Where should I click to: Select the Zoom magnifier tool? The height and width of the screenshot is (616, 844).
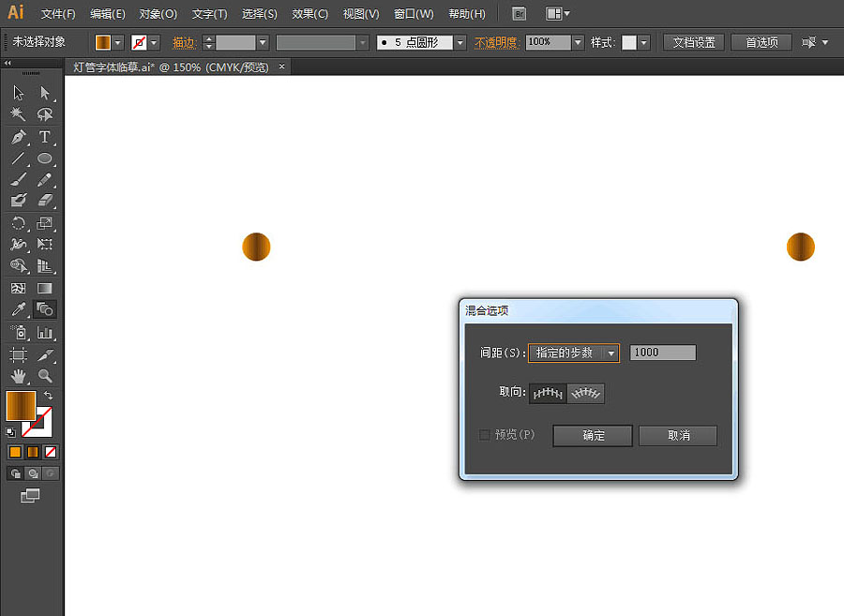[44, 376]
